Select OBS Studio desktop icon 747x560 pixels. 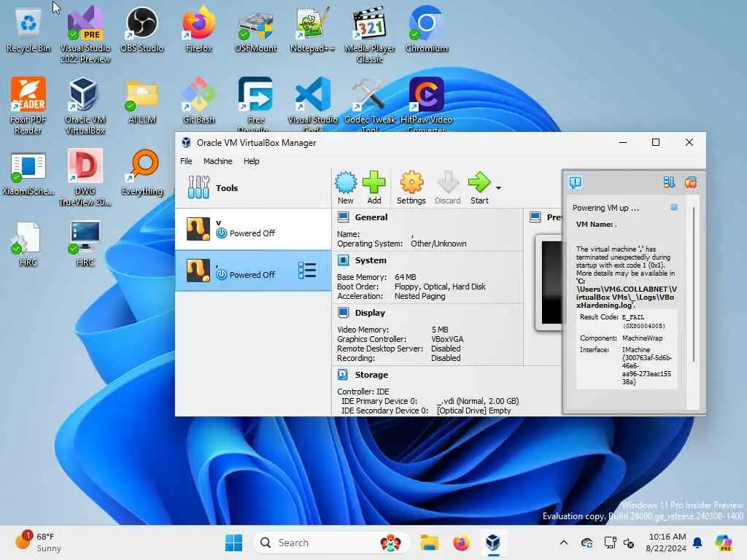tap(142, 29)
